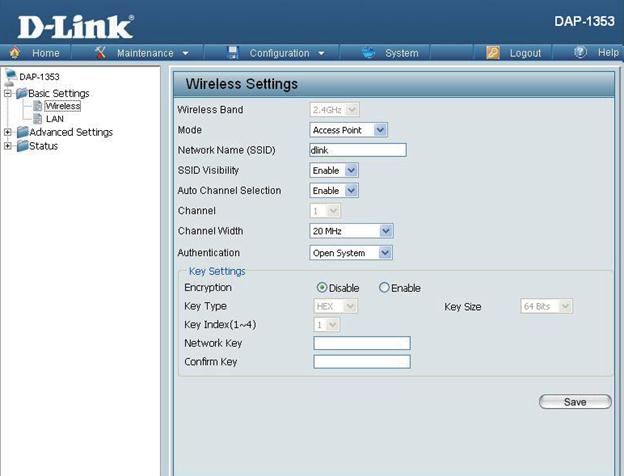Open the Channel dropdown
This screenshot has width=624, height=476.
click(x=325, y=211)
